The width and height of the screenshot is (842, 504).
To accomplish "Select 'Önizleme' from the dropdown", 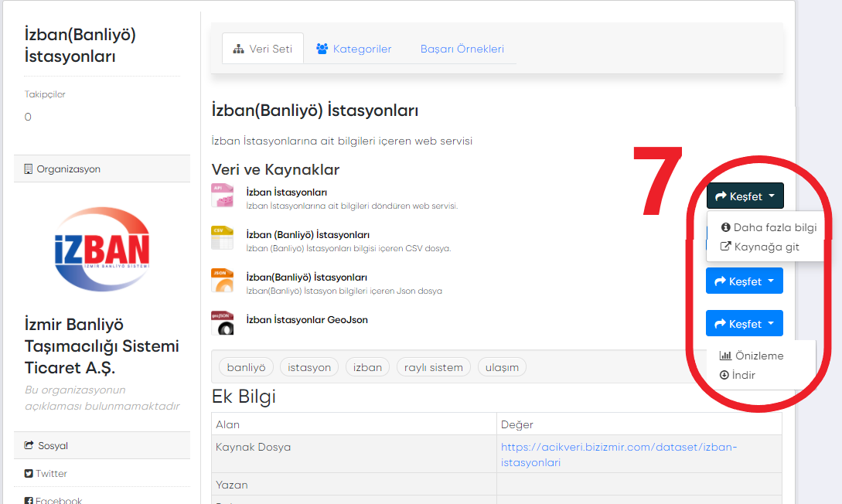I will 752,356.
